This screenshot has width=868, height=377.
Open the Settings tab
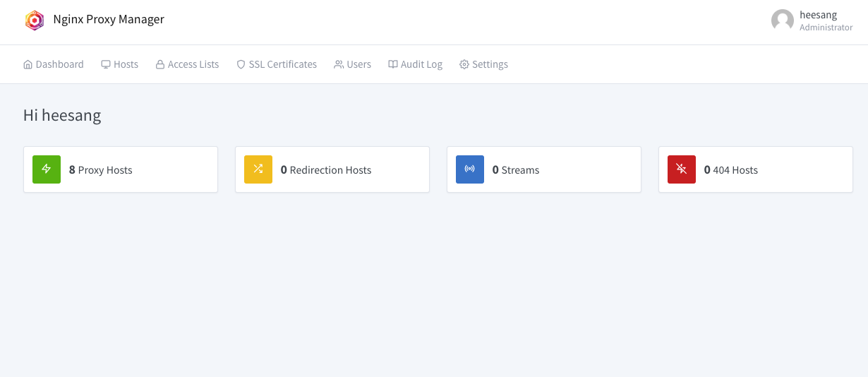(484, 64)
